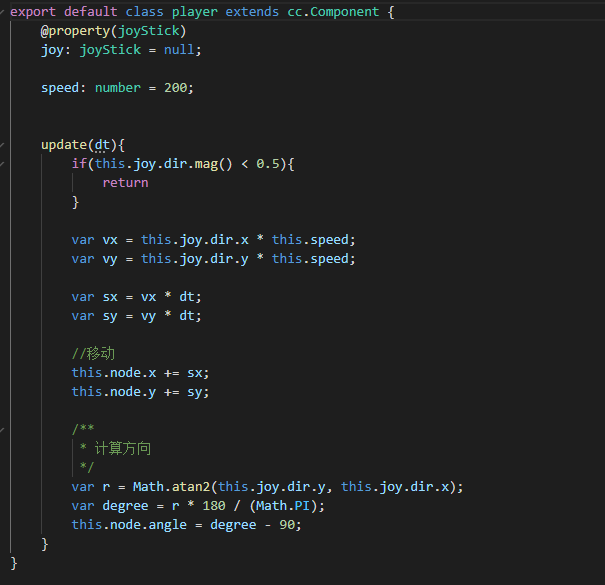
Task: Click the "0.5" threshold value
Action: (268, 164)
